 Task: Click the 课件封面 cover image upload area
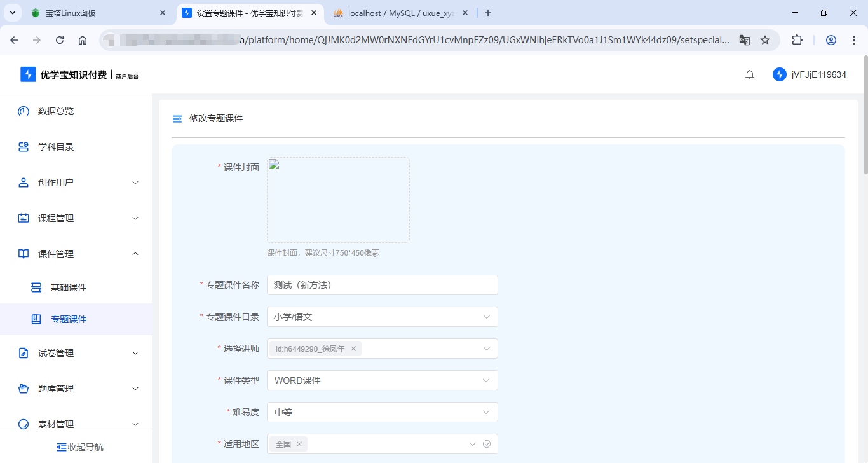tap(338, 199)
